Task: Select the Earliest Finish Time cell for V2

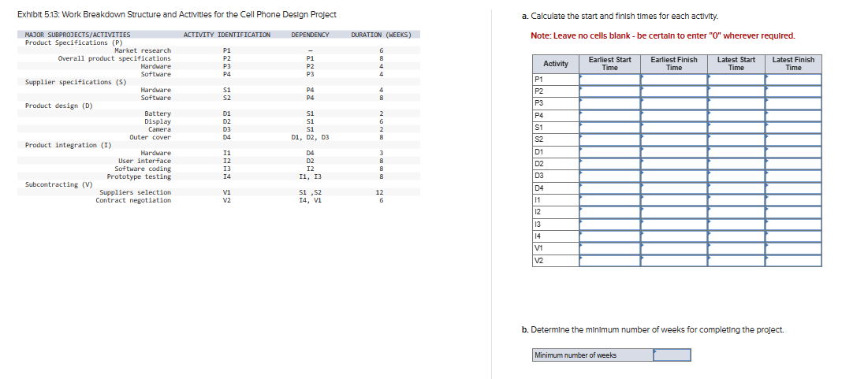Action: click(x=674, y=261)
